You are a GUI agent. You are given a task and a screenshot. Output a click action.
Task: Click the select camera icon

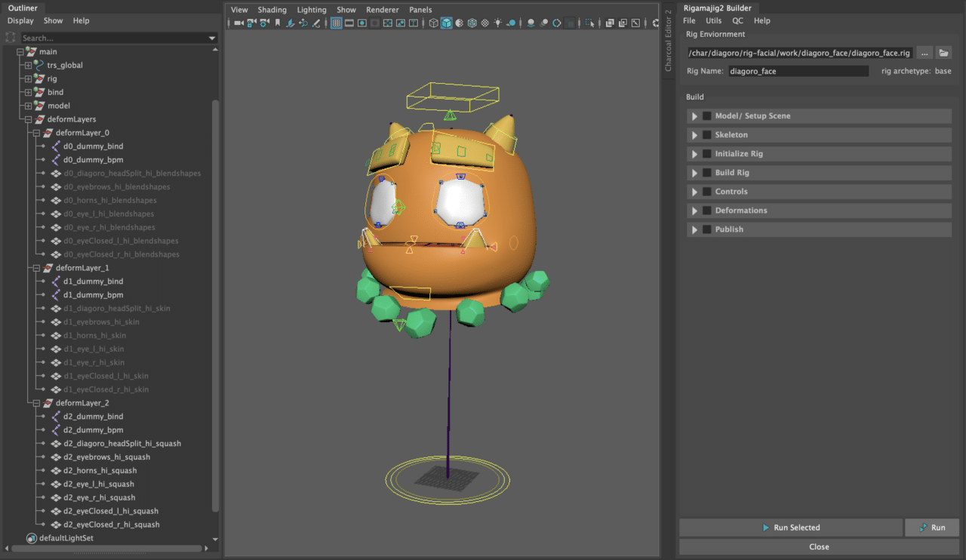(238, 23)
